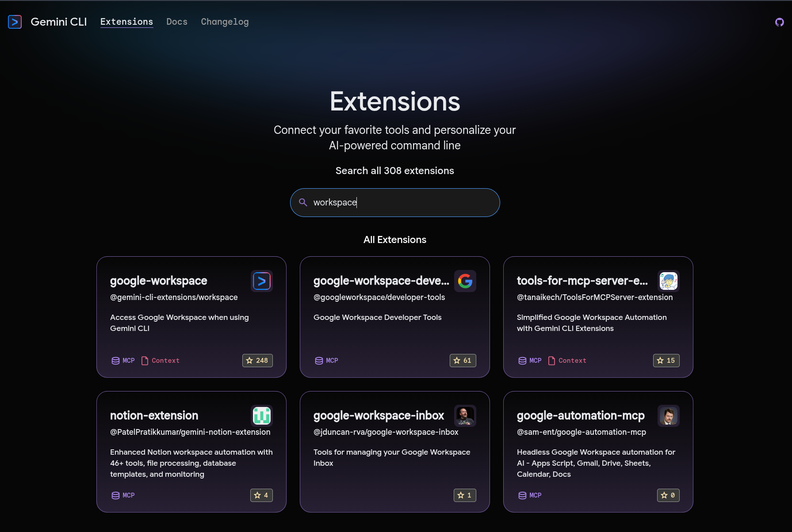Click the Gemini CLI logo icon
This screenshot has width=792, height=532.
(x=15, y=22)
